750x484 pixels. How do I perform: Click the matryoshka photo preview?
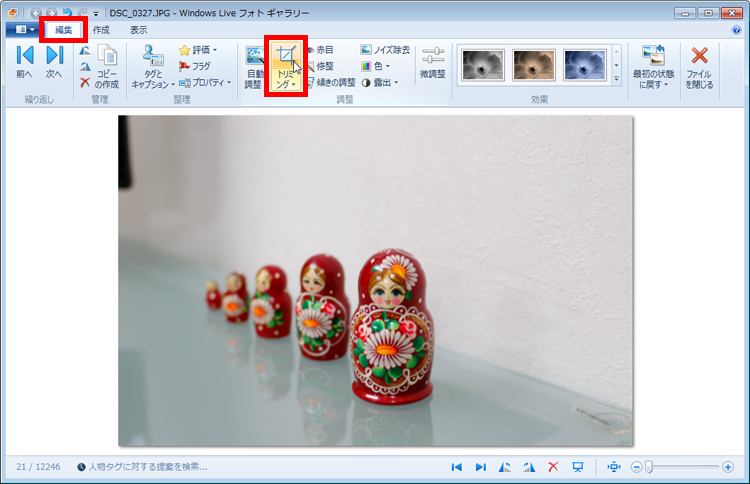(375, 281)
